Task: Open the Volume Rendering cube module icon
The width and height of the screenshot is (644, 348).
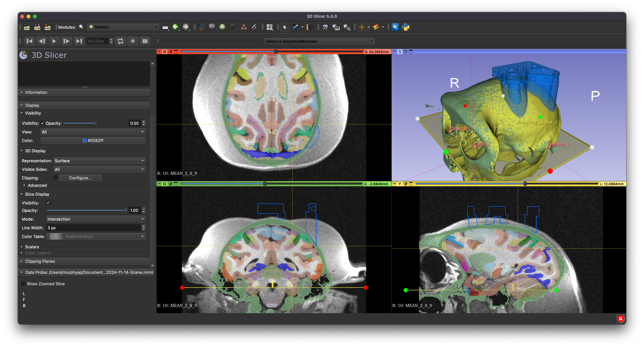Action: 212,27
